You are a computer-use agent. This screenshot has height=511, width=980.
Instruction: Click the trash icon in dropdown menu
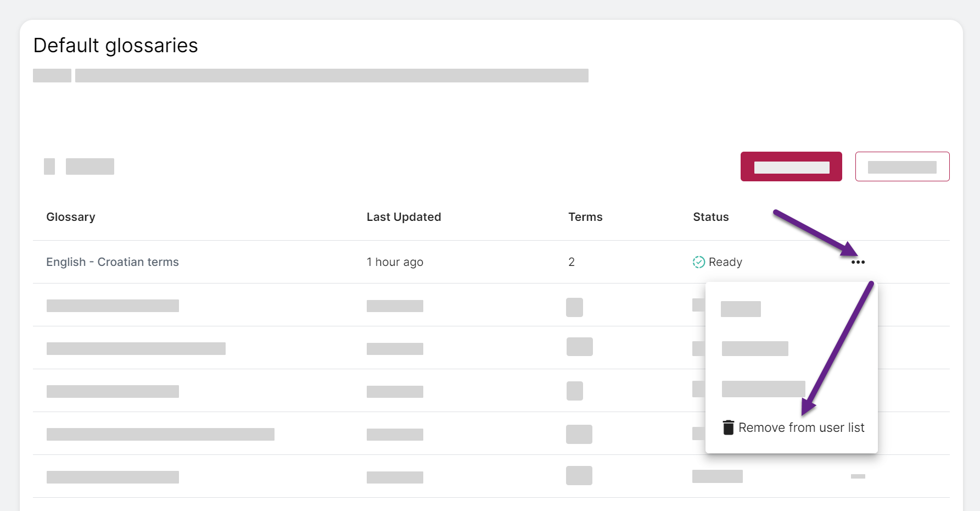(x=728, y=427)
